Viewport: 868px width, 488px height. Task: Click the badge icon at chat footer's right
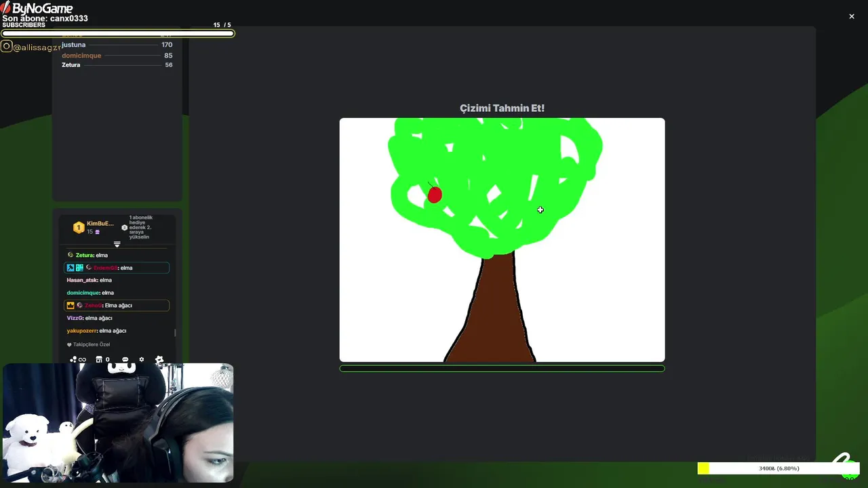click(159, 359)
